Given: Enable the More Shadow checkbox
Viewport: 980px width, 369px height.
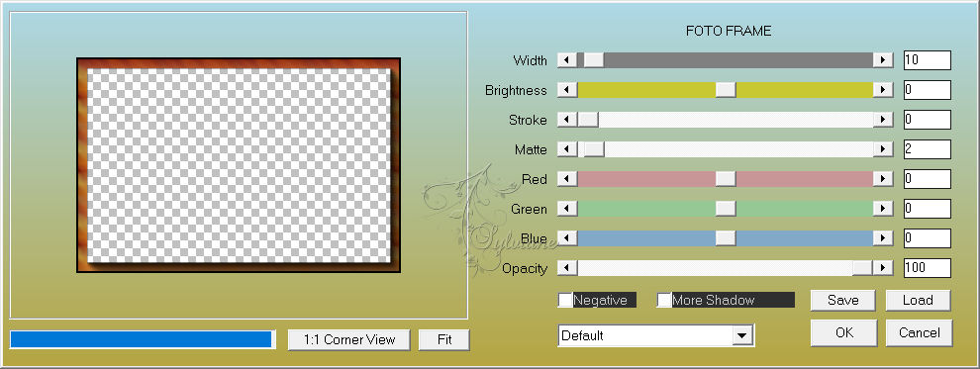Looking at the screenshot, I should (664, 301).
